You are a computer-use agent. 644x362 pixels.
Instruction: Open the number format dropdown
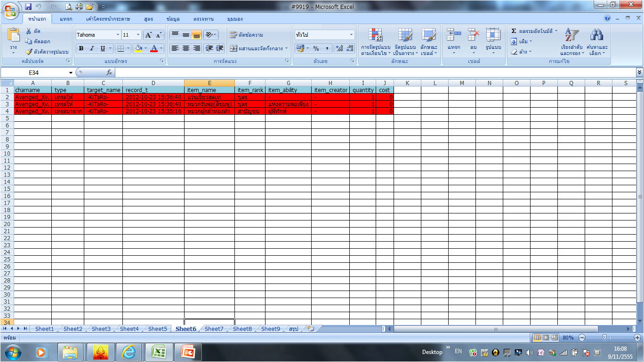pos(351,35)
